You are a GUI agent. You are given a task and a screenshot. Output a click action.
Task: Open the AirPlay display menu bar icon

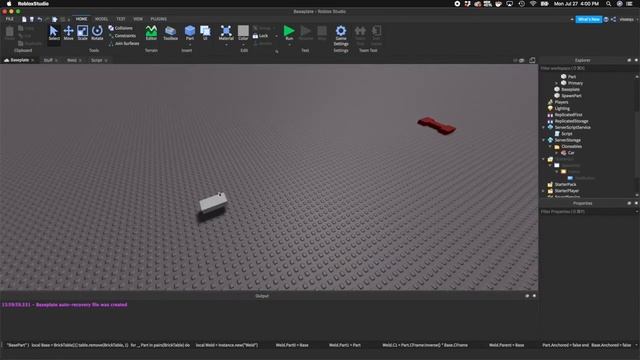510,4
